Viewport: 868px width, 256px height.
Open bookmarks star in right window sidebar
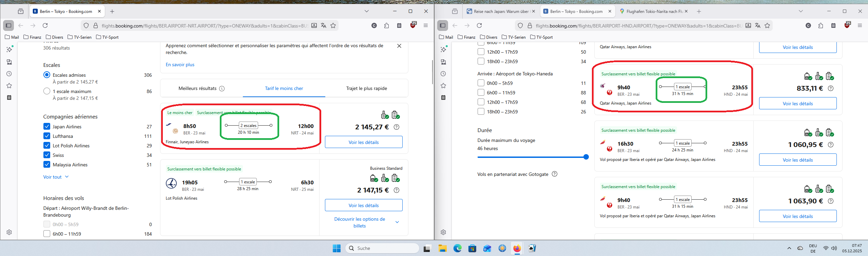click(x=443, y=86)
